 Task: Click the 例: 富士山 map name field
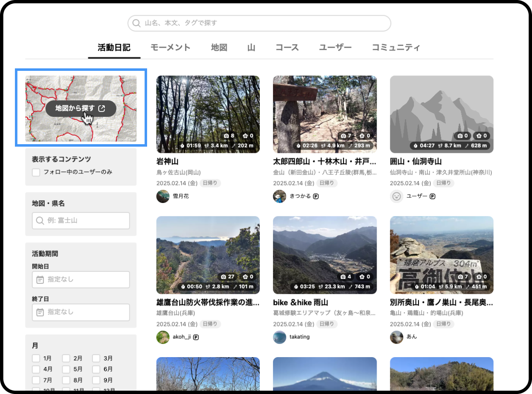click(x=81, y=221)
